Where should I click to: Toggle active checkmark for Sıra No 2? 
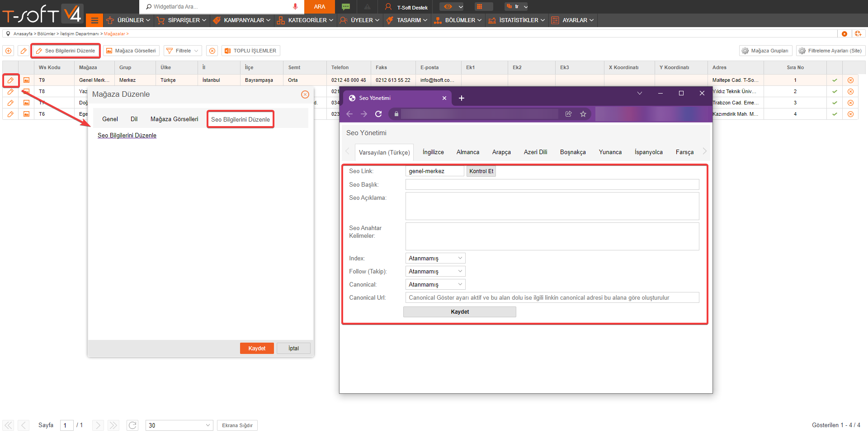835,91
